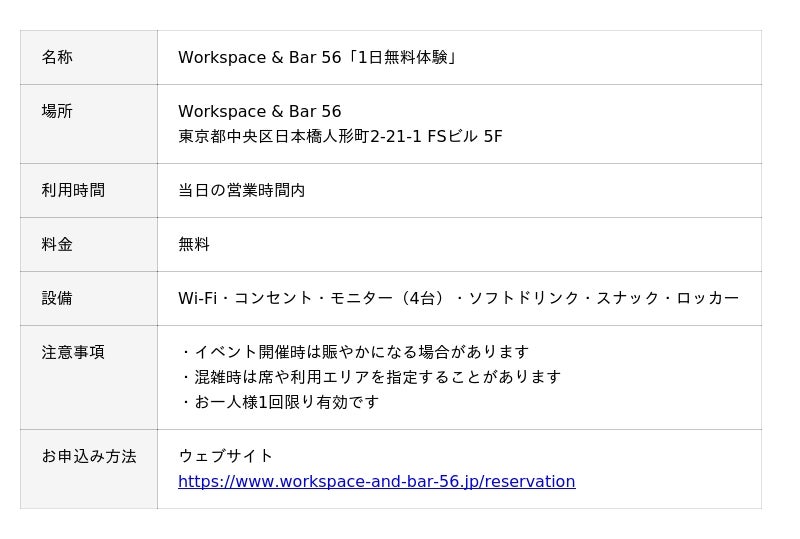
Task: Click the 当日の営業時間内 text
Action: [x=242, y=191]
